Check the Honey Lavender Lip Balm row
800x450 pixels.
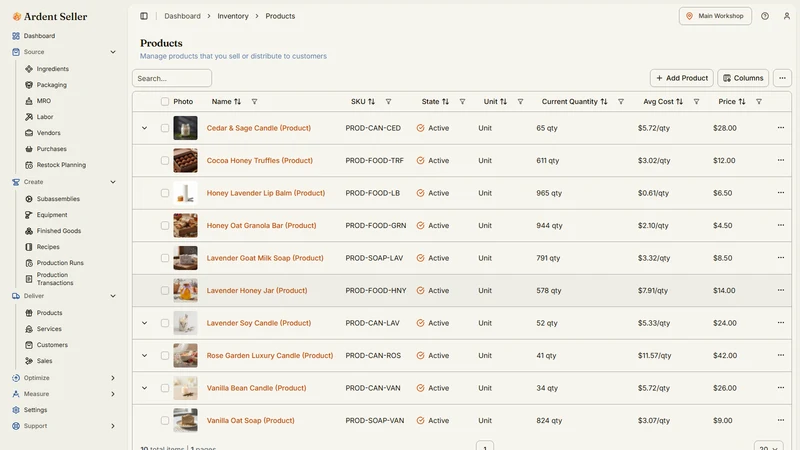tap(165, 193)
